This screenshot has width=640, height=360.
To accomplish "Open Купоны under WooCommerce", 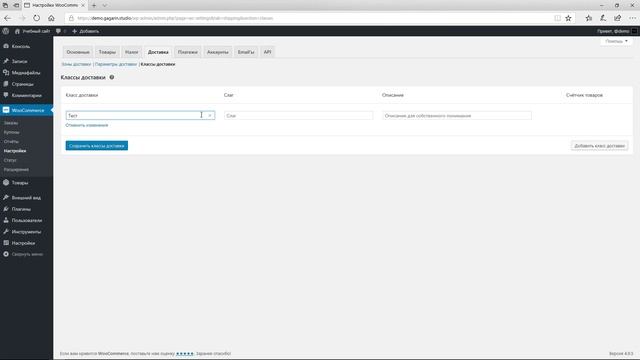I will coord(11,132).
